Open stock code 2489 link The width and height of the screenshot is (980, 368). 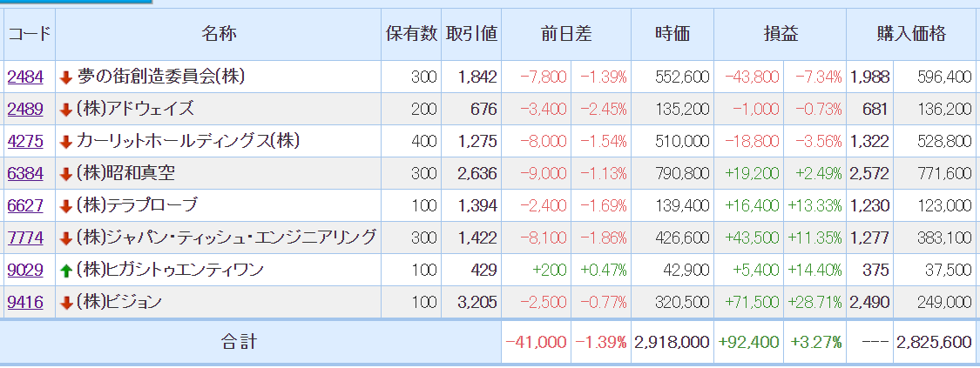tap(25, 110)
